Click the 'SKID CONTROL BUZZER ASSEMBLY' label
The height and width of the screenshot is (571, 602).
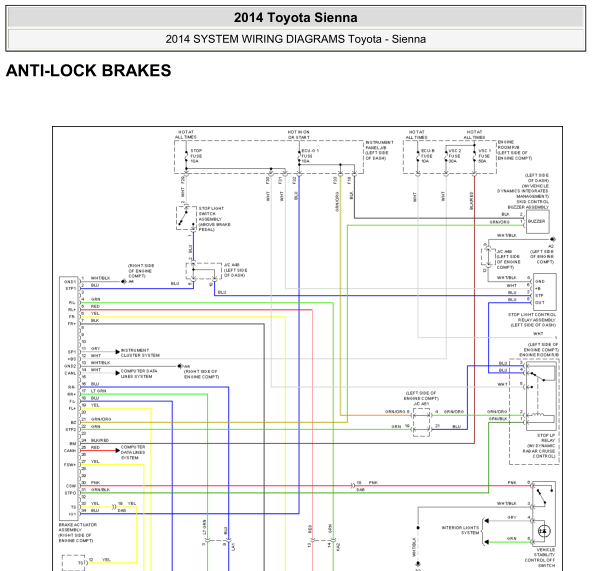tap(528, 204)
